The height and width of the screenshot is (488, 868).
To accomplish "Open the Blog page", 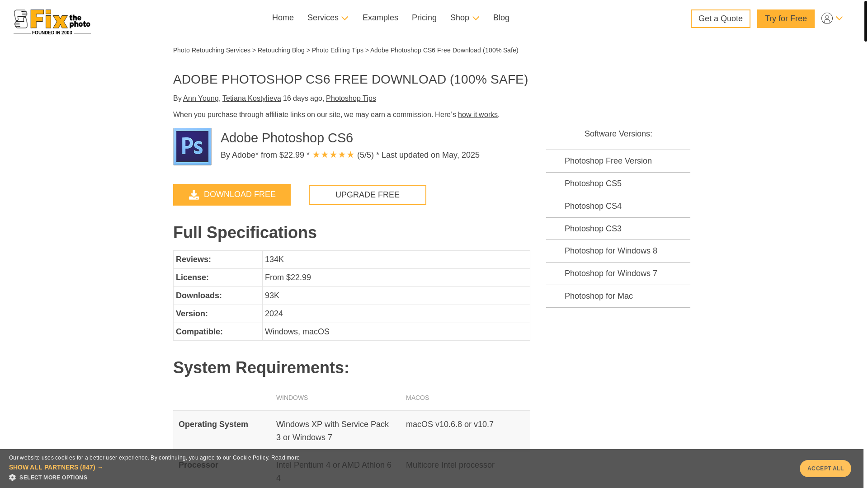I will tap(501, 18).
